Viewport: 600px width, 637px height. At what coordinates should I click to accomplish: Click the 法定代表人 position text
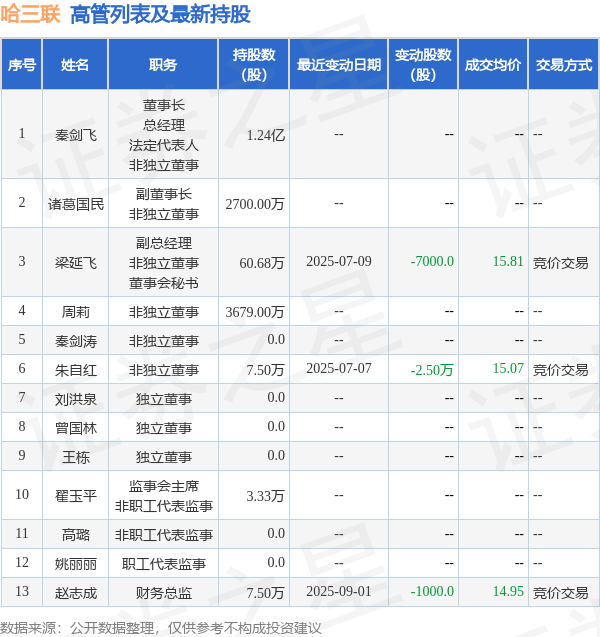[x=164, y=145]
